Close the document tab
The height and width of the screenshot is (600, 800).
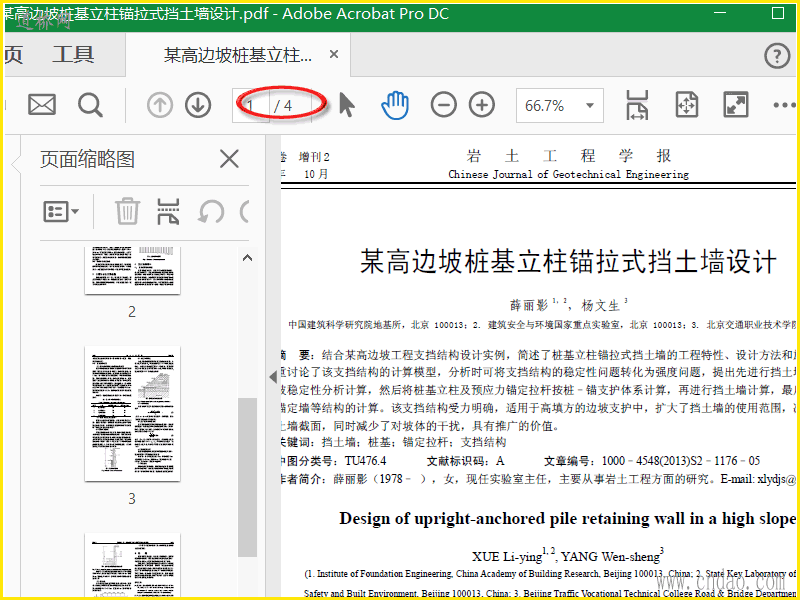[x=334, y=54]
